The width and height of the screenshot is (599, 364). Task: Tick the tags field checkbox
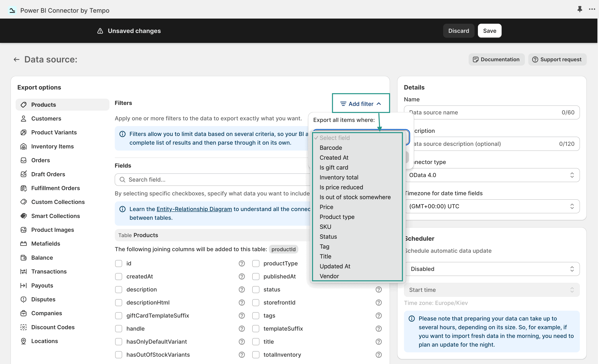[x=256, y=316]
